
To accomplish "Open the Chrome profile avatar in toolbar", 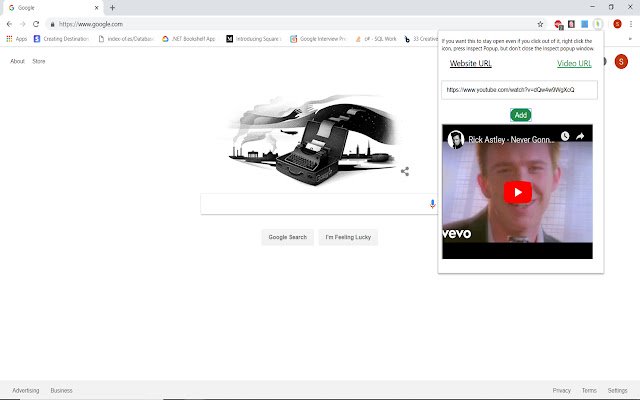I will tap(617, 24).
